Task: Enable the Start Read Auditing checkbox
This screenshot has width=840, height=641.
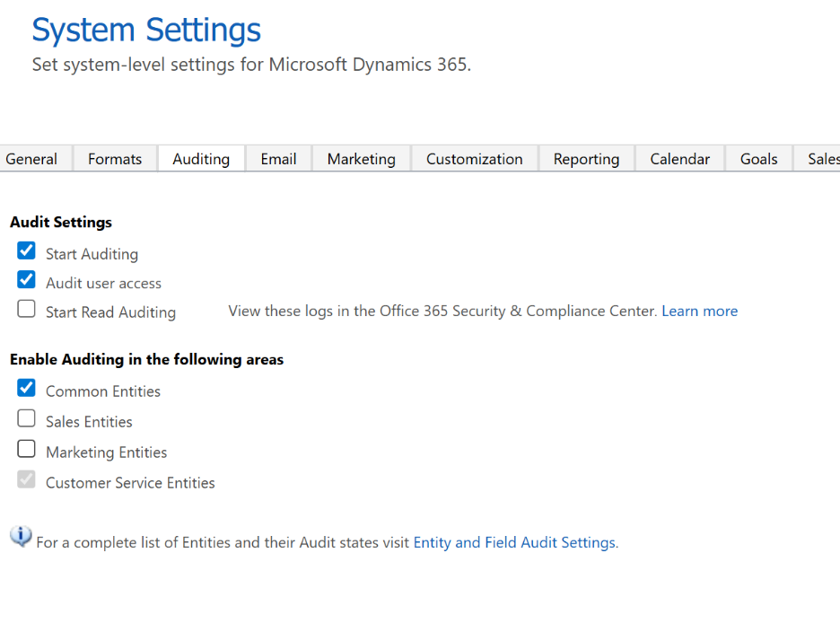Action: click(27, 310)
